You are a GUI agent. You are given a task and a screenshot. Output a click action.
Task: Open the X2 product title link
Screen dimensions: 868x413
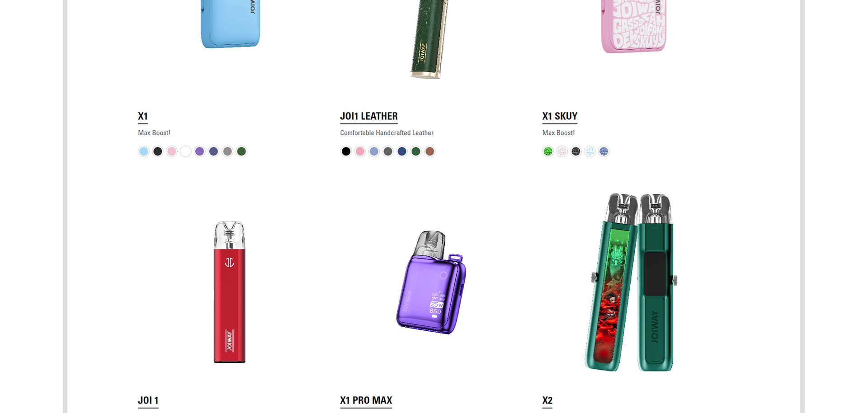point(547,400)
